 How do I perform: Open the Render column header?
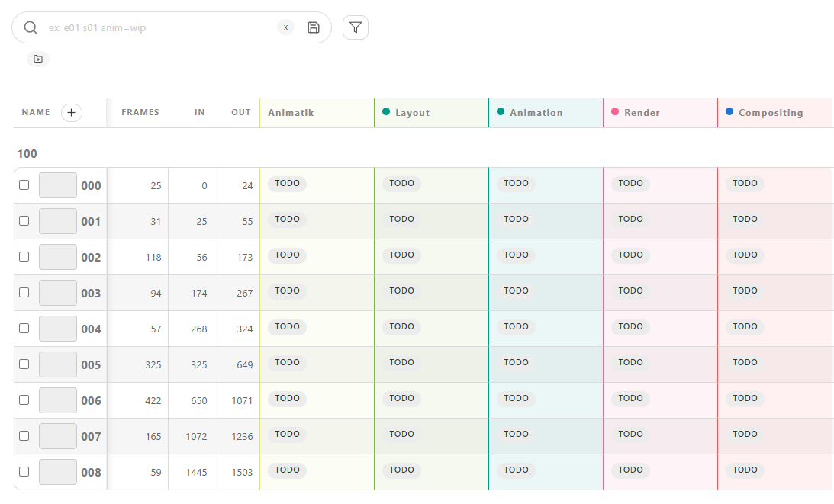coord(642,113)
